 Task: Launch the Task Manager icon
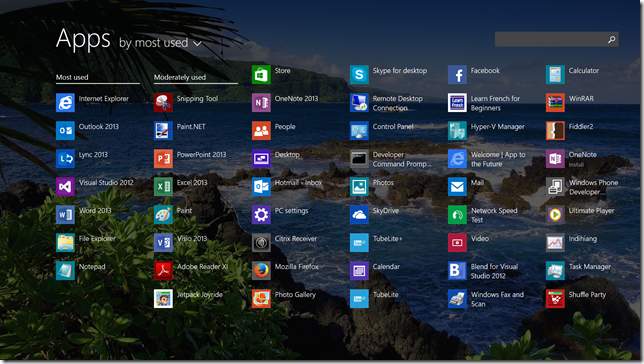point(555,270)
